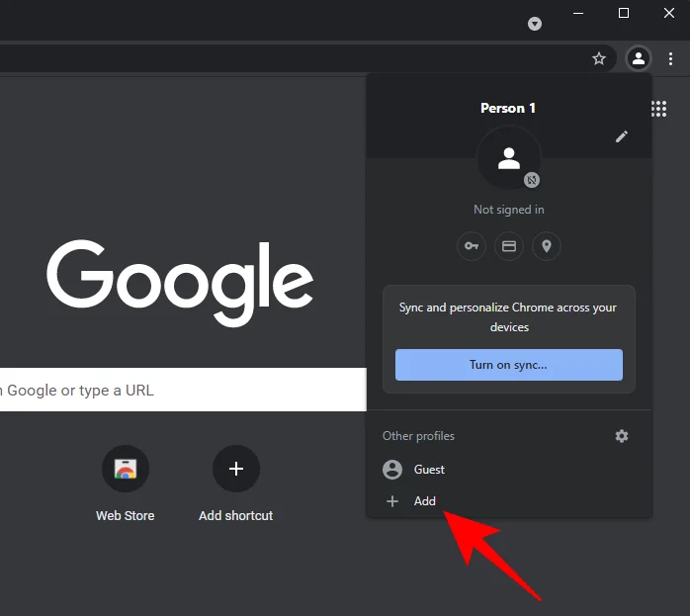
Task: Click the sync-off badge on the avatar
Action: 532,180
